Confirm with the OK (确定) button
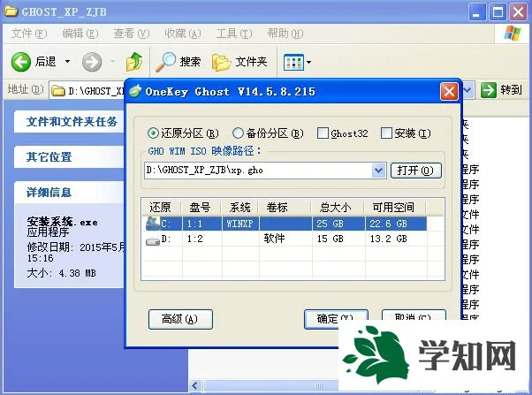Screen dimensions: 532x395 click(x=336, y=319)
